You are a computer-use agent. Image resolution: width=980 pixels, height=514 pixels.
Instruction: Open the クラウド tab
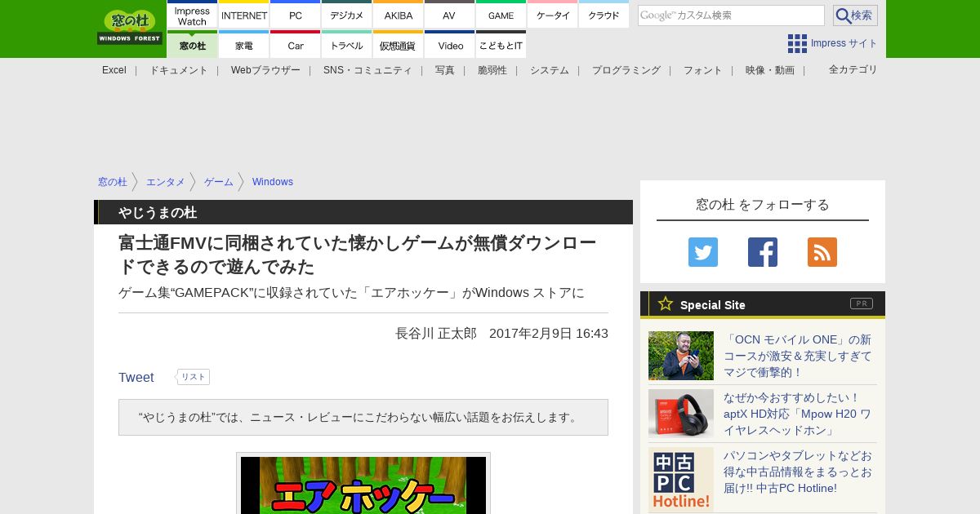tap(604, 16)
